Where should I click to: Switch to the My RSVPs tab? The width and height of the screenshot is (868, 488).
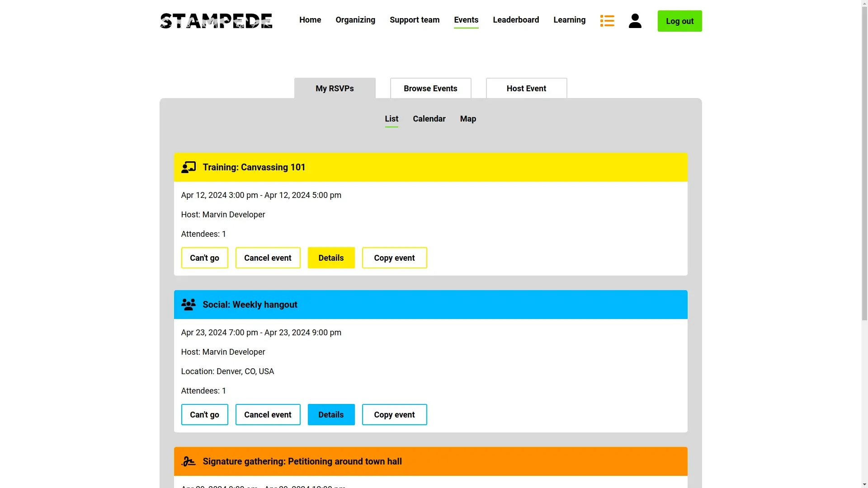[335, 89]
